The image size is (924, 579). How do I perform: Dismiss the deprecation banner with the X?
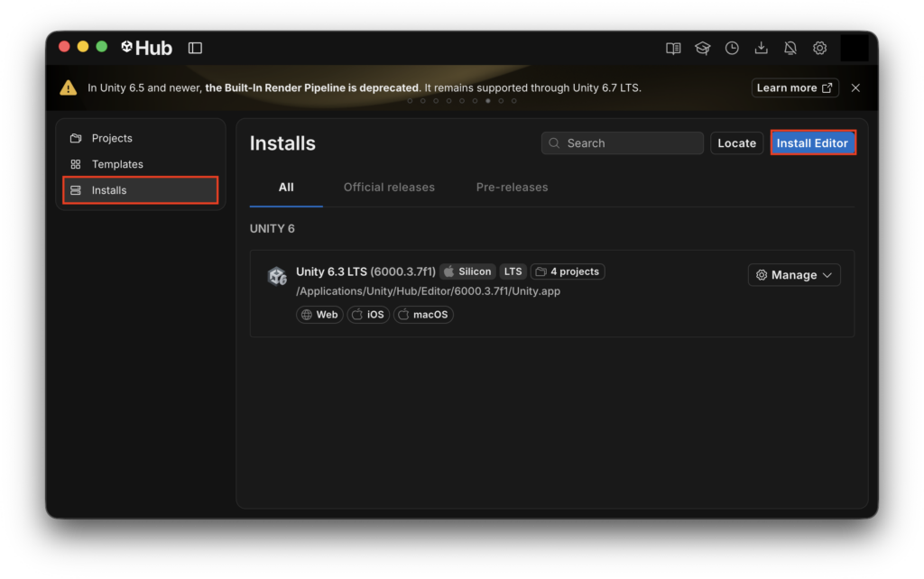[855, 87]
